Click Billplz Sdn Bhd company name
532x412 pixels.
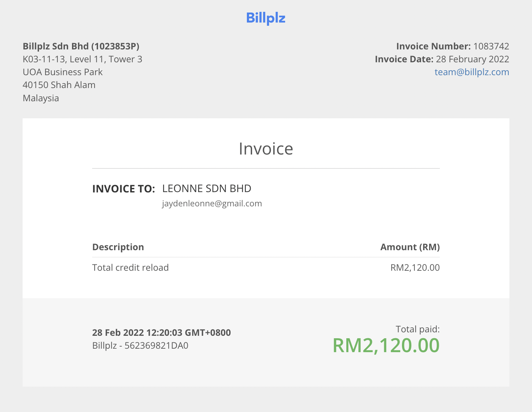click(x=81, y=46)
